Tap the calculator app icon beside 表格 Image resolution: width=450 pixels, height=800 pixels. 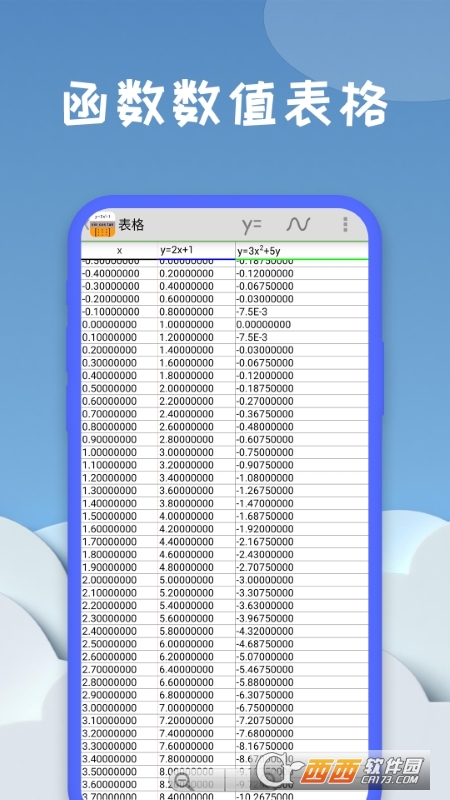click(x=102, y=225)
